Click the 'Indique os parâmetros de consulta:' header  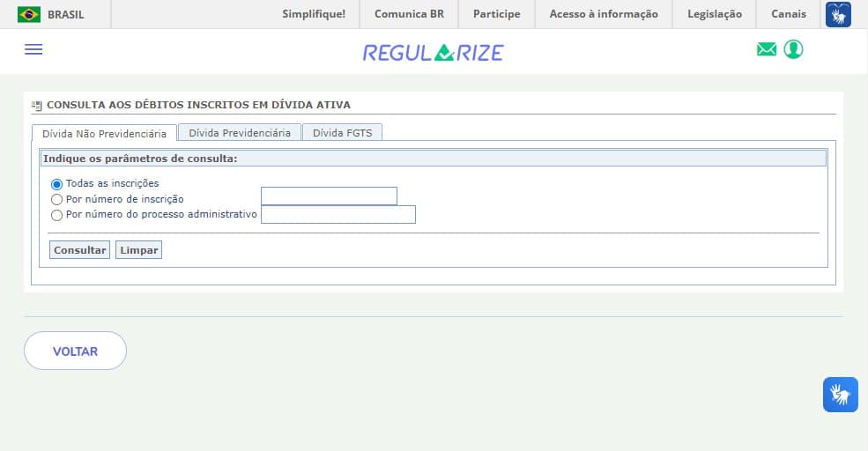tap(434, 159)
